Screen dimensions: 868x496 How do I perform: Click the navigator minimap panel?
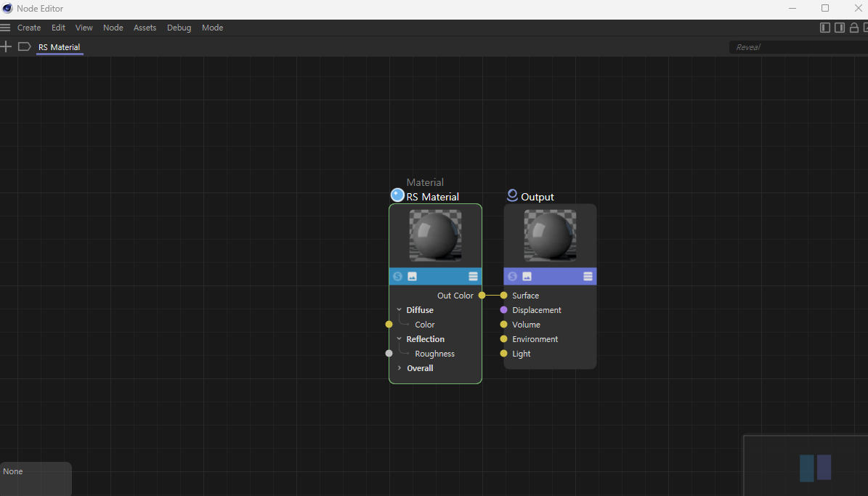point(806,466)
